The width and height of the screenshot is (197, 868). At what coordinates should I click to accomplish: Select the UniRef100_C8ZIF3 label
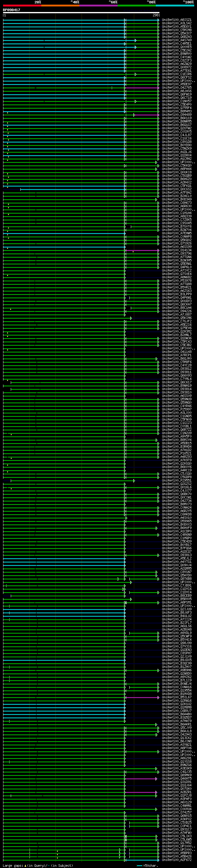click(x=177, y=61)
